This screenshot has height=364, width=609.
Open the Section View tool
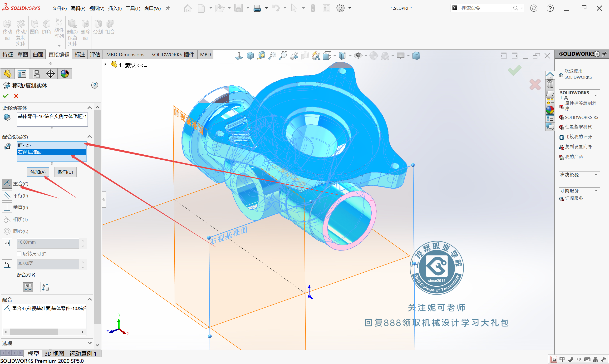[305, 56]
